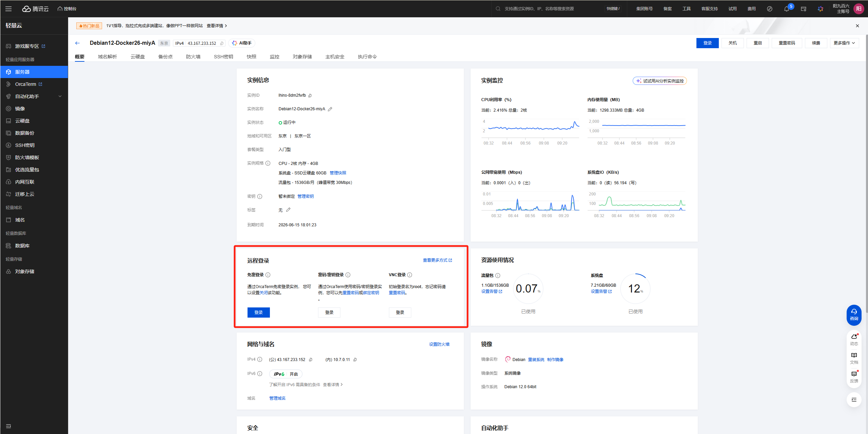Screen dimensions: 868x434
Task: Open the 监控 tab
Action: tap(274, 57)
